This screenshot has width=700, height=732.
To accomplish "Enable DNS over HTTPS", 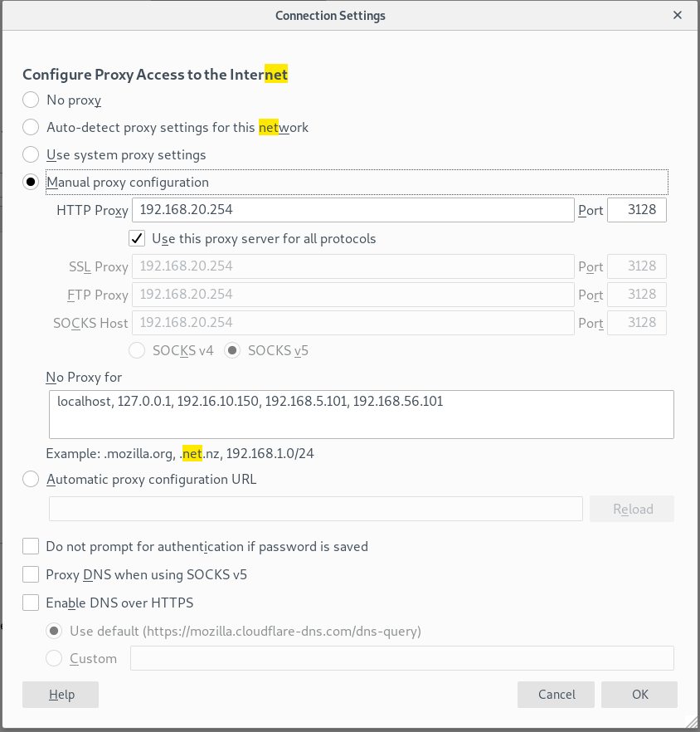I will 31,603.
